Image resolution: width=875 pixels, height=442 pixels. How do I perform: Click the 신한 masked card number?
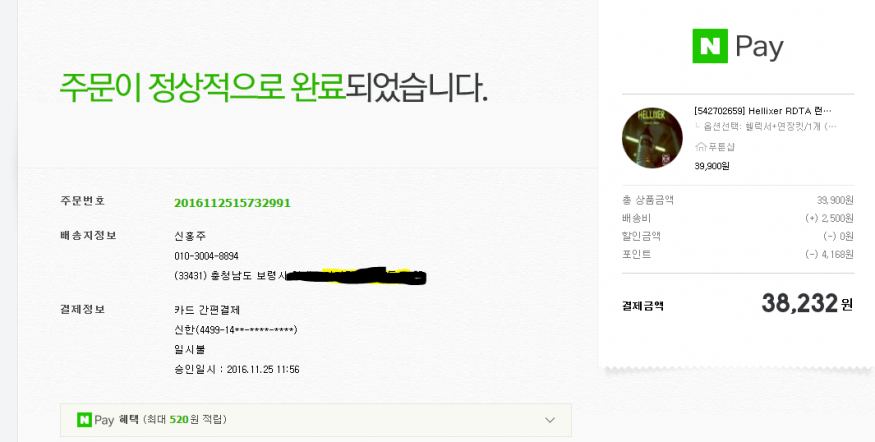(x=235, y=329)
